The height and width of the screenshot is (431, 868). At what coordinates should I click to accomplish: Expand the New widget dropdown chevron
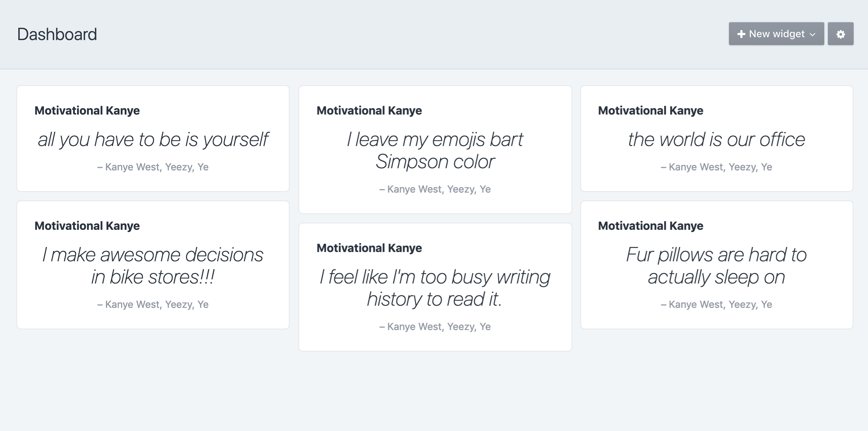(812, 34)
